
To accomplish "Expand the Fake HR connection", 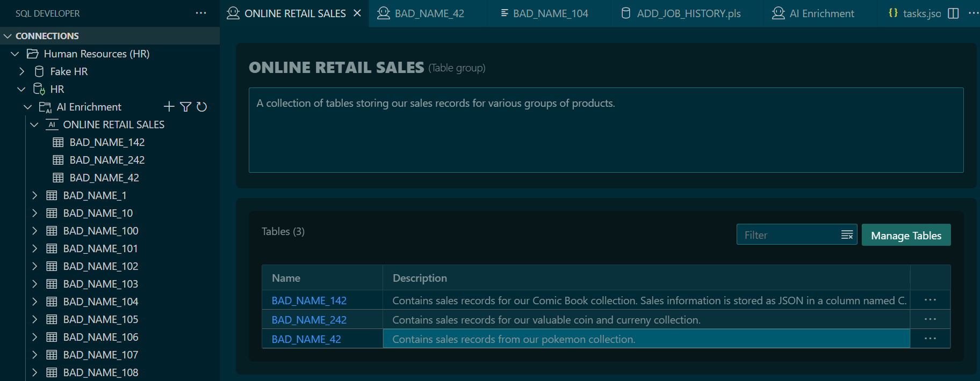I will point(22,71).
